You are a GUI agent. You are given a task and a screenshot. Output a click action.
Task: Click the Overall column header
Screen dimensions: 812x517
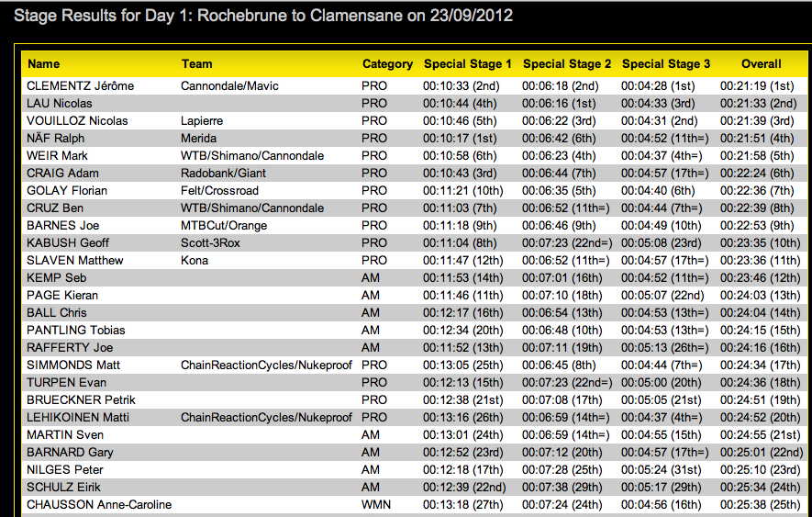point(762,64)
